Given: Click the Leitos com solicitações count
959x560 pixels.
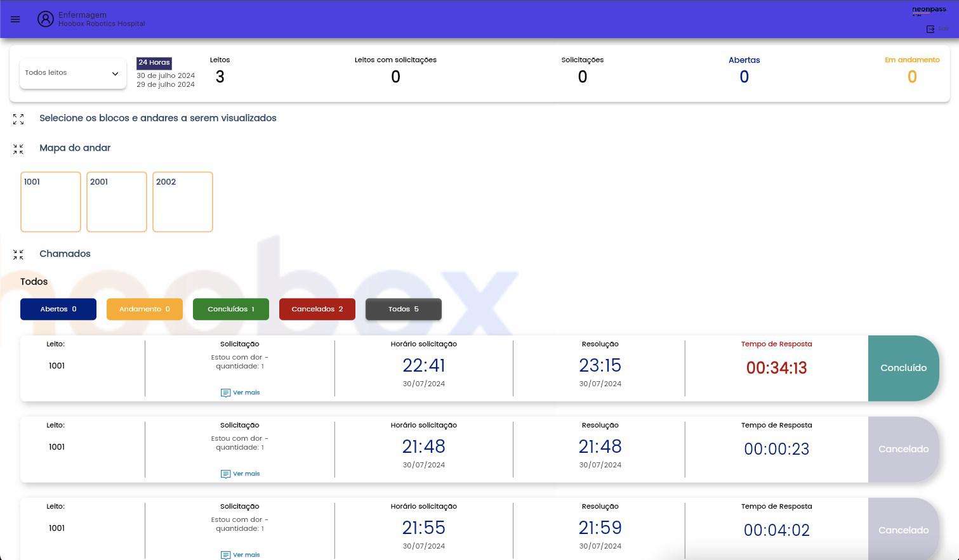Looking at the screenshot, I should [x=395, y=77].
